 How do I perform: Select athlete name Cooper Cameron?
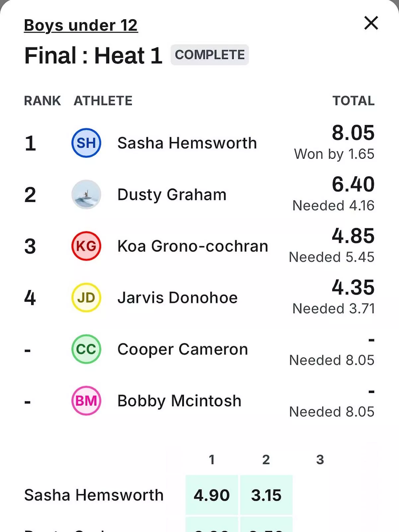183,349
